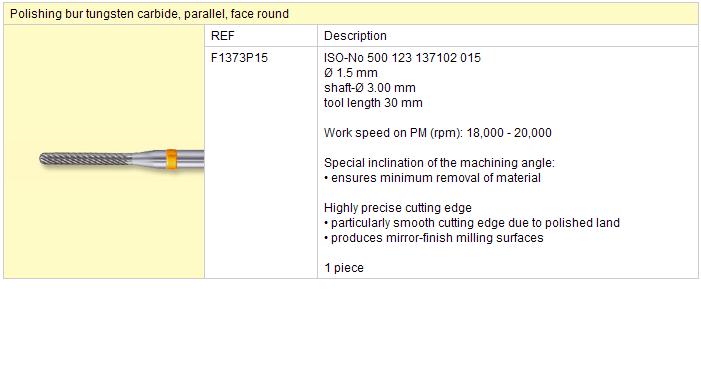Click the shaft-Ø 3.00 mm text

370,88
